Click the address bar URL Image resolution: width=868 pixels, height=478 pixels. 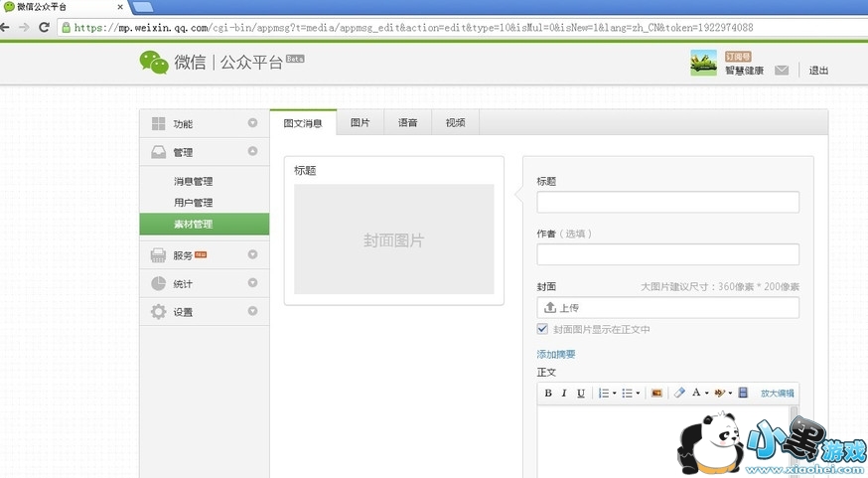413,27
